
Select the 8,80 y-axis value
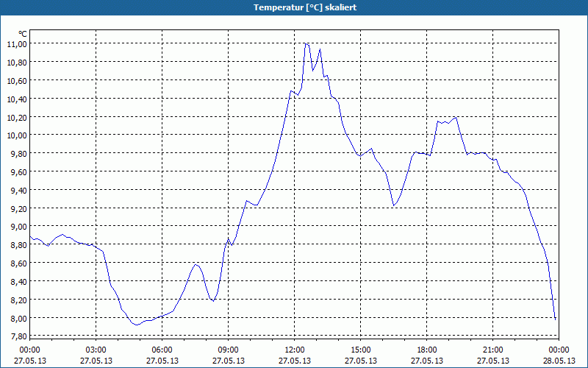(x=19, y=245)
